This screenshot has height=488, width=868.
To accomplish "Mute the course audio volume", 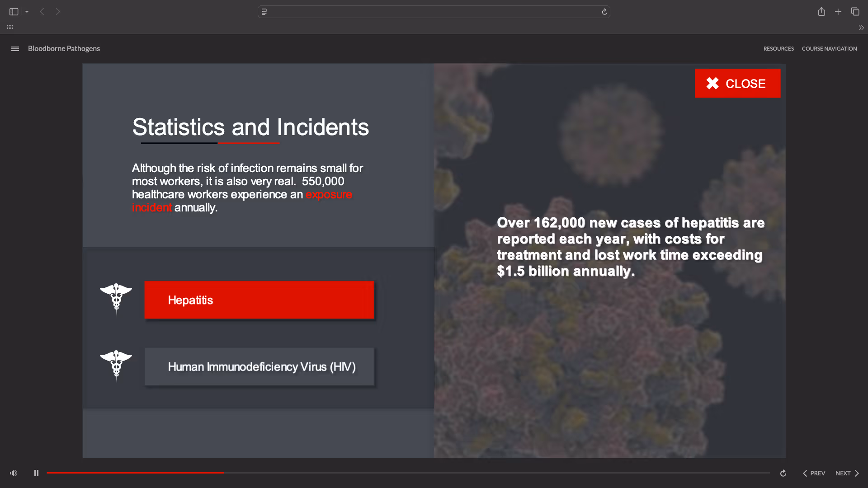I will [x=14, y=473].
